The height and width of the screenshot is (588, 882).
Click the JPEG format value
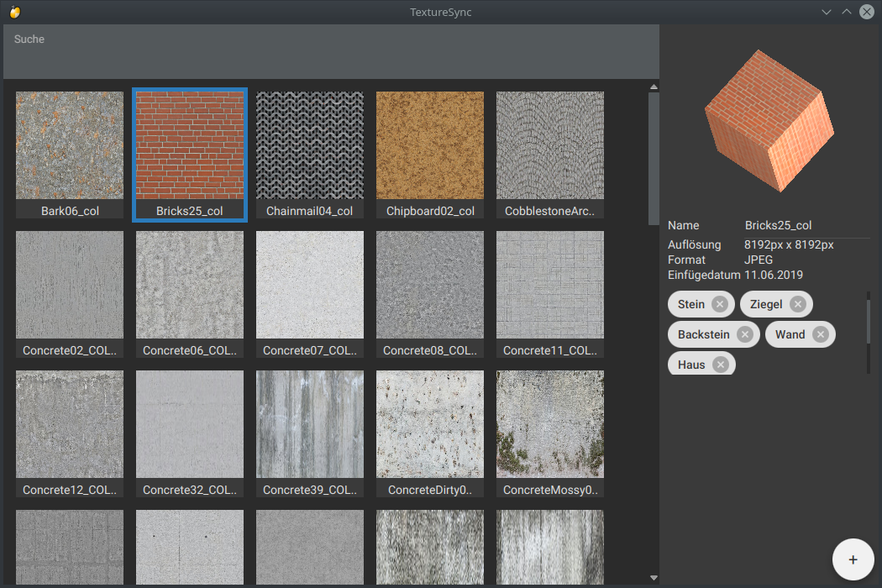759,260
